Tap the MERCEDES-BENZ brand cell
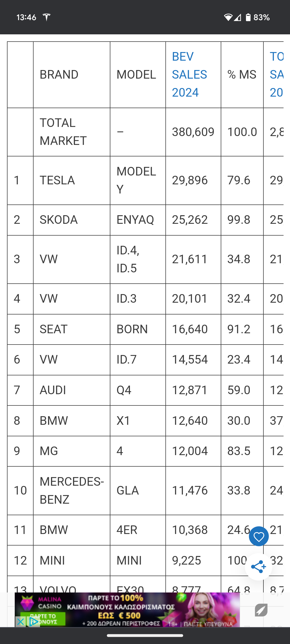The image size is (290, 644). (x=72, y=491)
